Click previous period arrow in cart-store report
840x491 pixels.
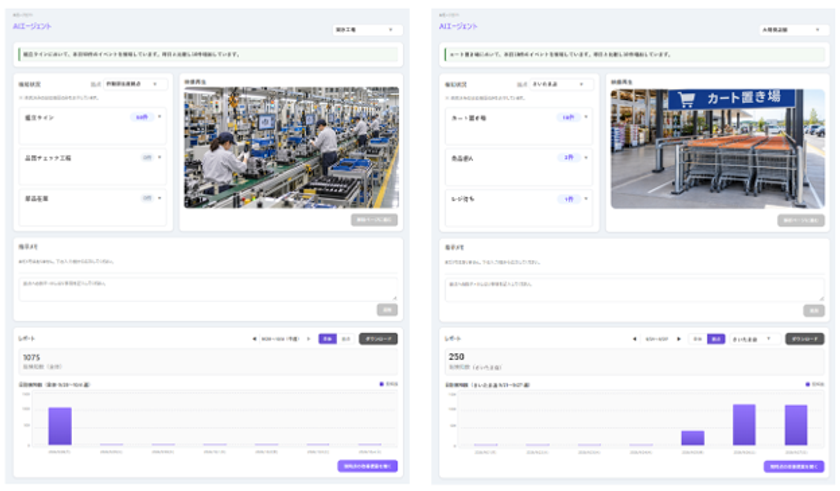635,339
